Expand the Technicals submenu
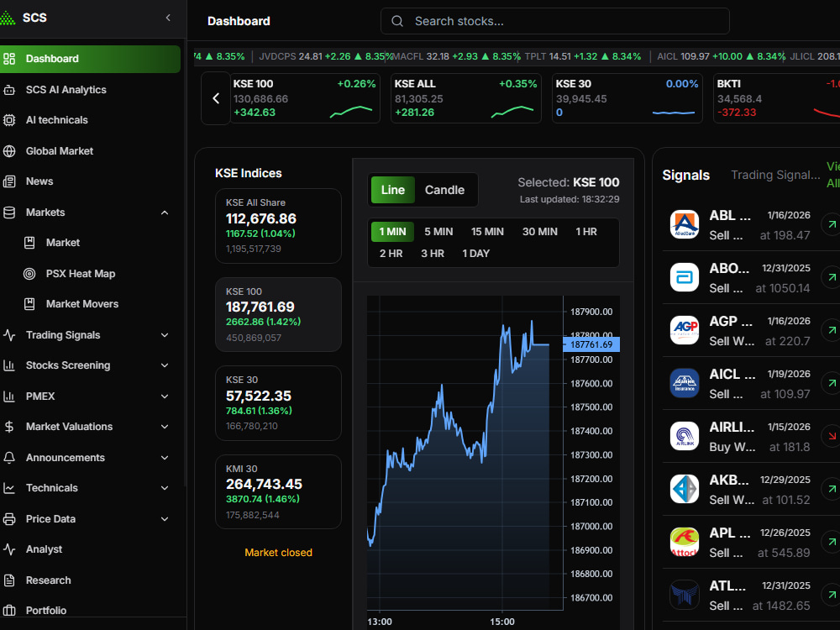 point(165,488)
